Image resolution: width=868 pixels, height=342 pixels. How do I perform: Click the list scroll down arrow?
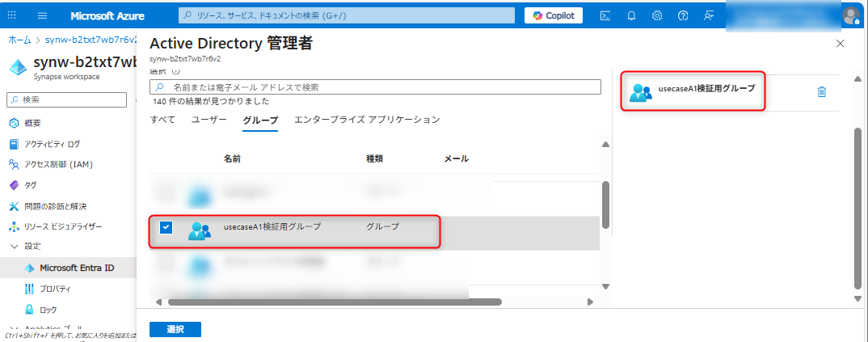pyautogui.click(x=605, y=287)
